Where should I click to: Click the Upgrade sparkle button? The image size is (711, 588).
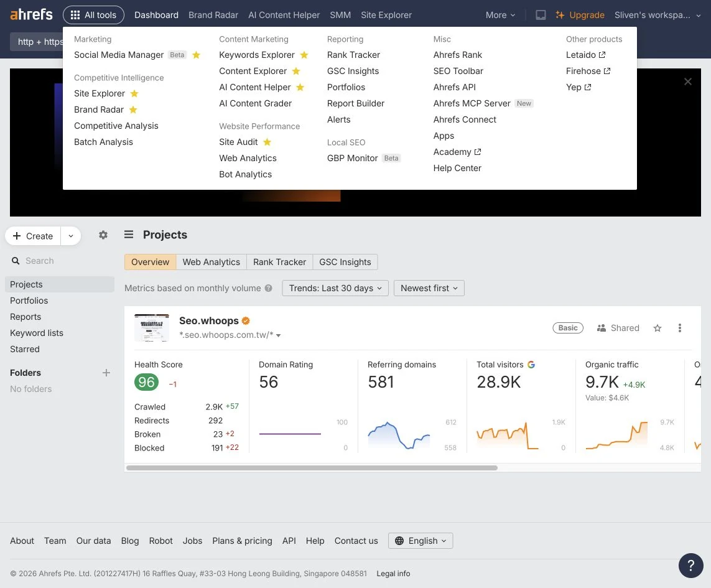580,15
